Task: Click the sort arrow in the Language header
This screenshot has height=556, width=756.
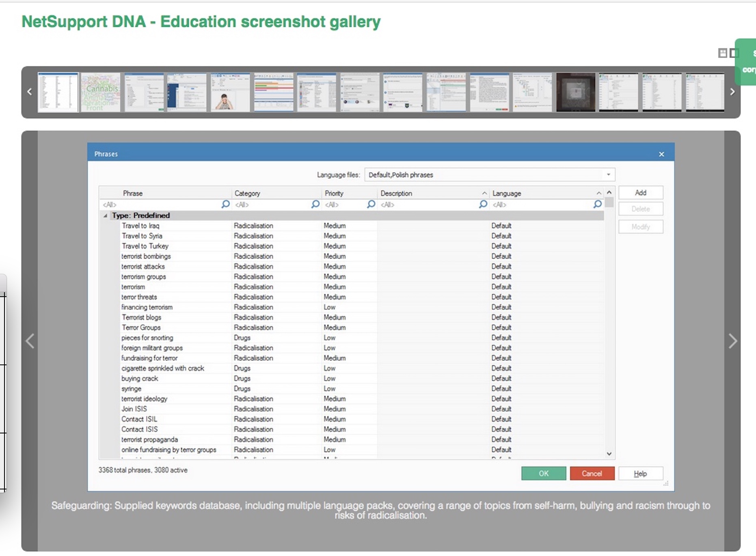Action: 599,193
